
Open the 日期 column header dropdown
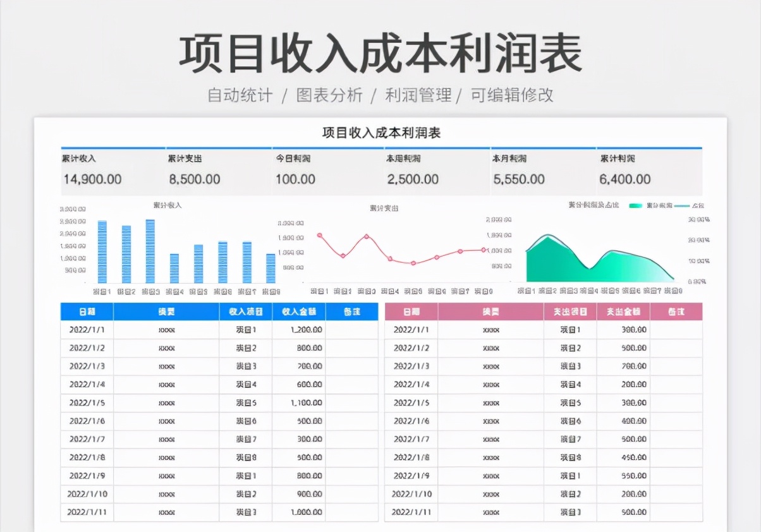point(86,311)
